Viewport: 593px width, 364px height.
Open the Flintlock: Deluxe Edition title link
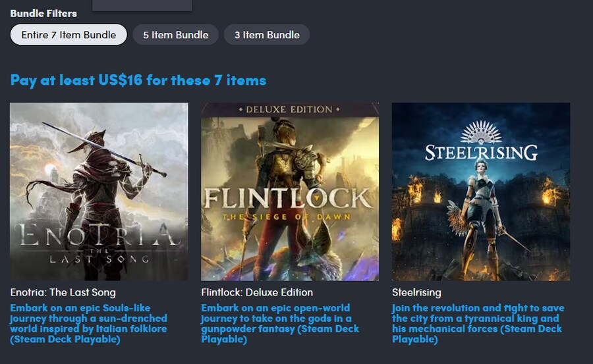click(x=257, y=292)
